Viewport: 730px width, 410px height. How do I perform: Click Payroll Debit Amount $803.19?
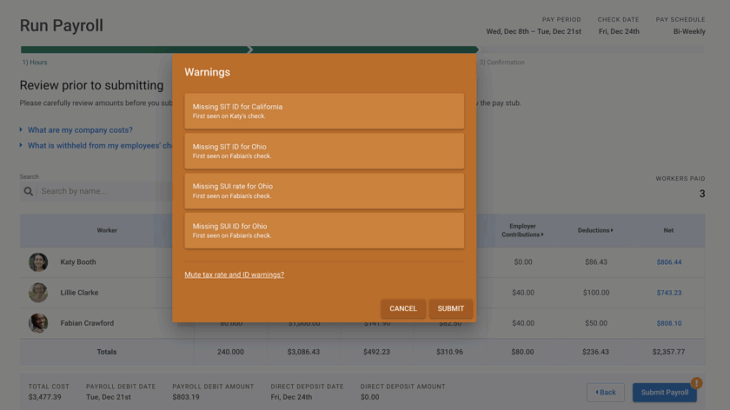pos(186,397)
